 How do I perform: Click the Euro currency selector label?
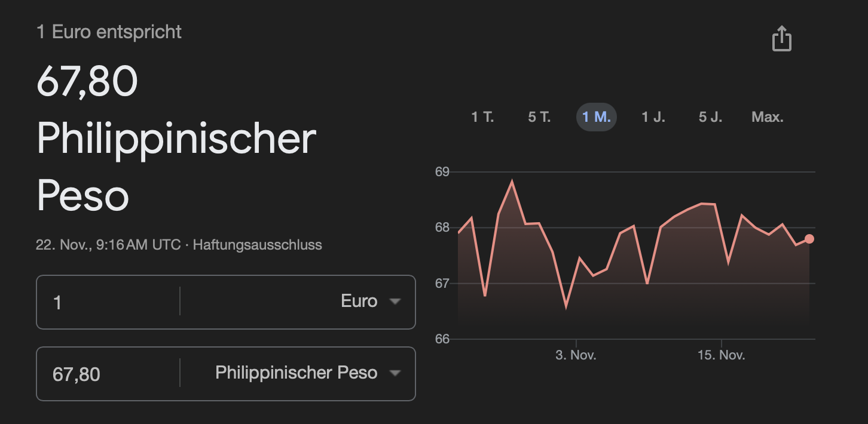(359, 301)
